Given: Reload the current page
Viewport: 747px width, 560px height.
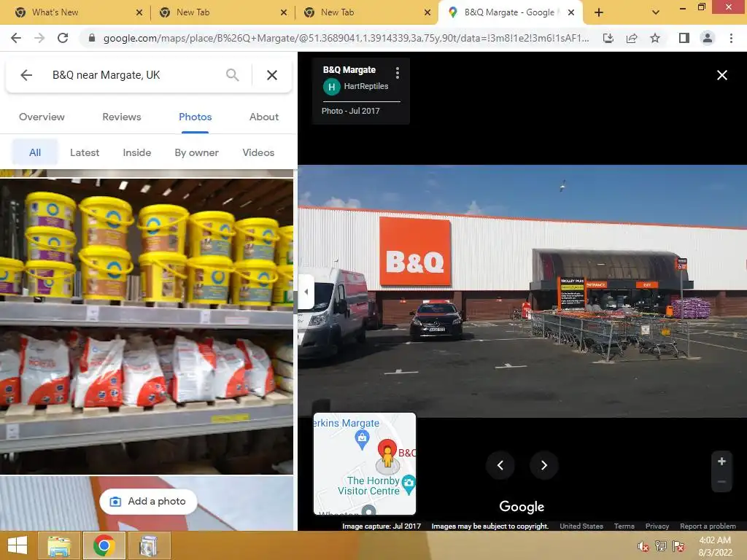Looking at the screenshot, I should click(63, 38).
